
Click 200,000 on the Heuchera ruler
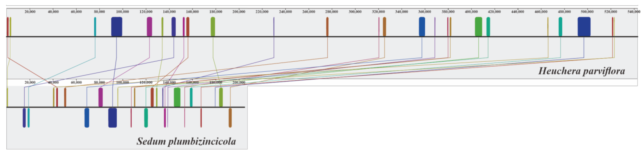coord(239,11)
